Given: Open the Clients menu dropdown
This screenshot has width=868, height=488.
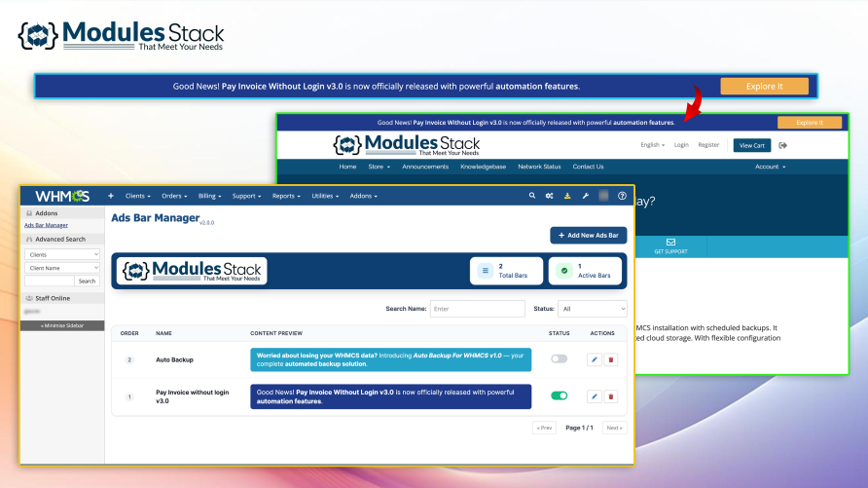Looking at the screenshot, I should click(x=137, y=196).
